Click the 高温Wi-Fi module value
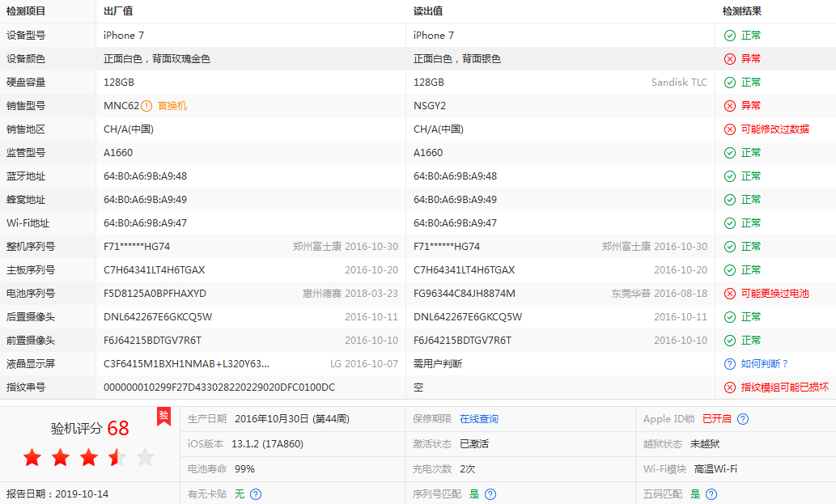The height and width of the screenshot is (504, 836). [715, 469]
